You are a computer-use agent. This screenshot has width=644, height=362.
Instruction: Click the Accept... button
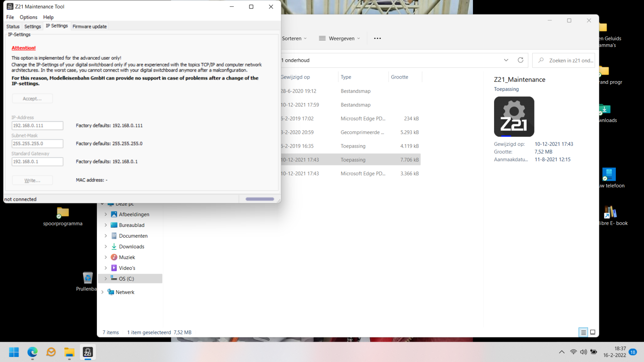[32, 99]
